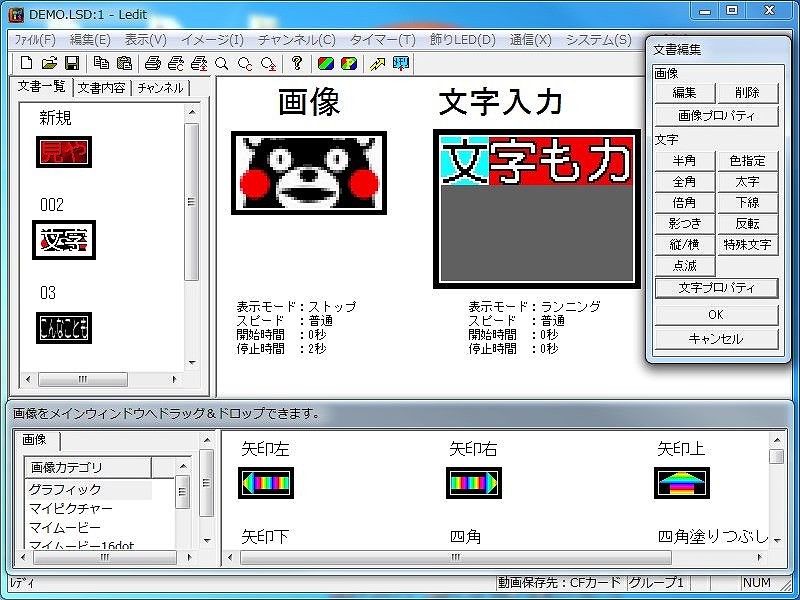
Task: Click the yellow arrow toolbar icon
Action: point(377,63)
